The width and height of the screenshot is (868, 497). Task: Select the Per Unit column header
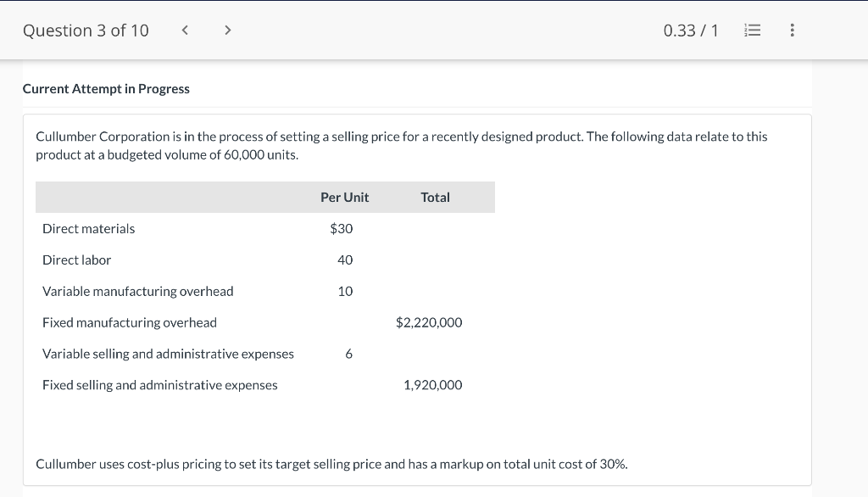[344, 198]
